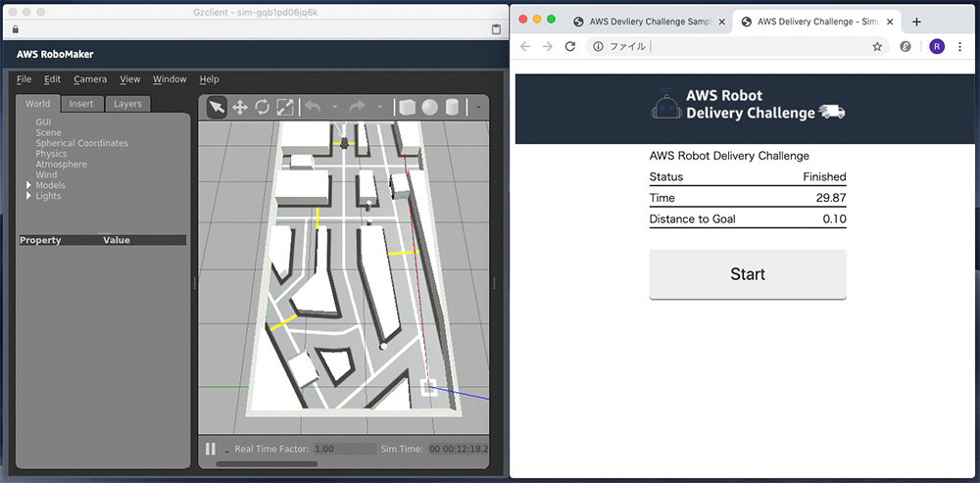Image resolution: width=980 pixels, height=483 pixels.
Task: Open the File menu in Gazebo
Action: tap(24, 79)
